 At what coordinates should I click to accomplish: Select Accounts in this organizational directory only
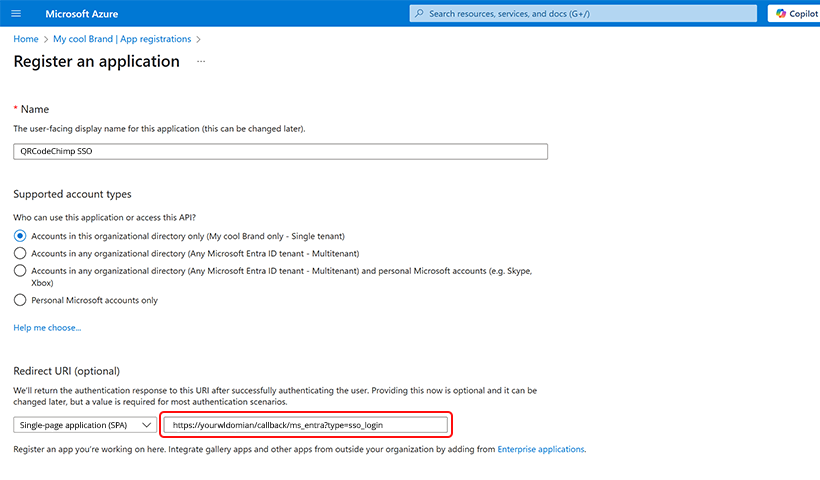click(20, 236)
